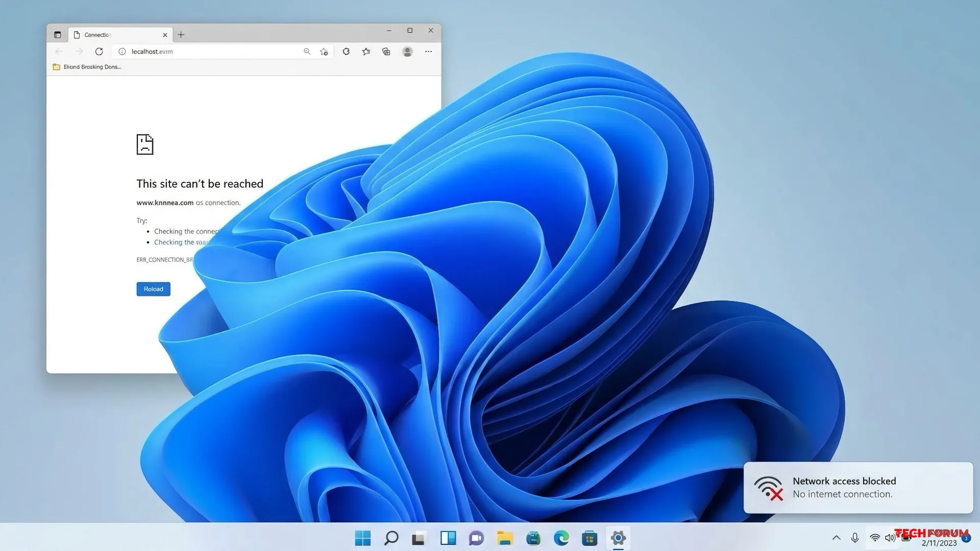Maximize the browser window
Viewport: 980px width, 551px height.
pos(410,31)
